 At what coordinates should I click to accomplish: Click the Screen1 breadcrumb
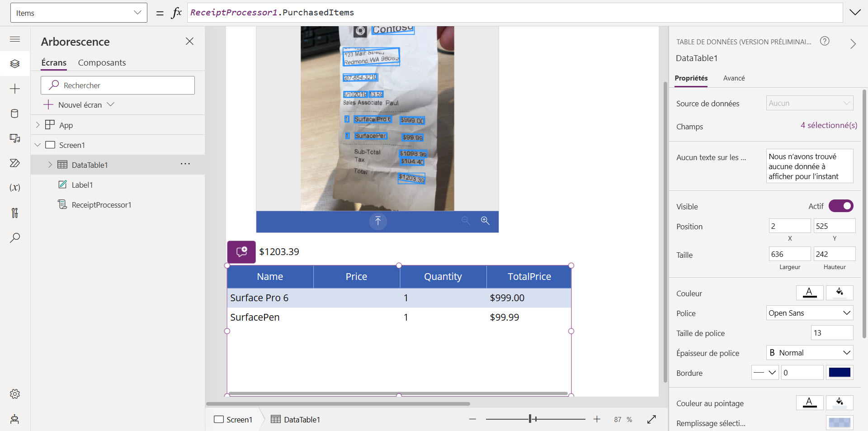[233, 419]
